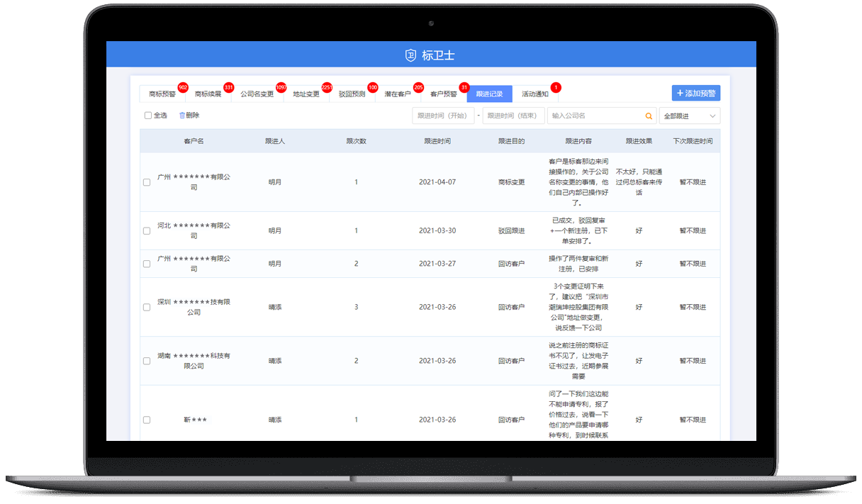
Task: Open the 跟进时间（开始）date picker
Action: (442, 116)
